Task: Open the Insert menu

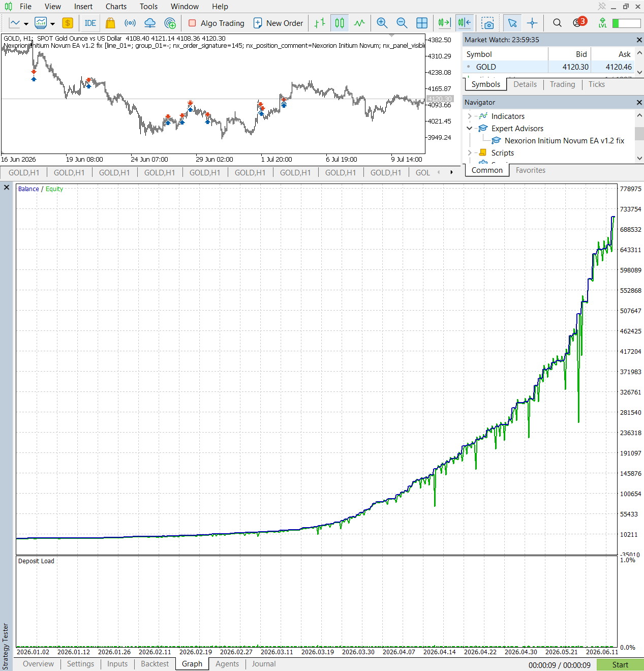Action: pos(83,7)
